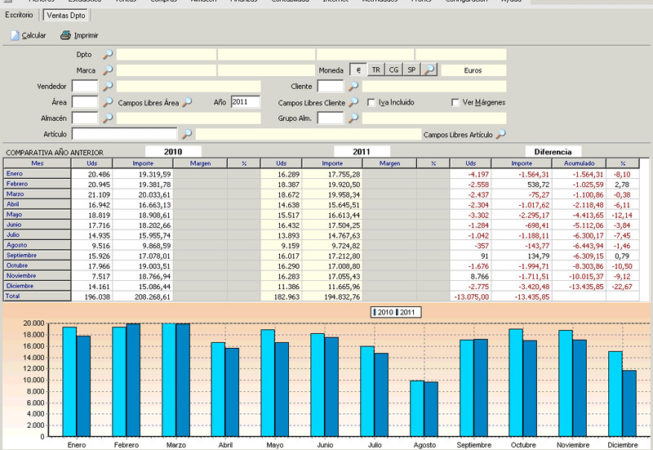Screen dimensions: 653x450
Task: Click the Diciembre 2011 bar in chart
Action: click(x=629, y=403)
